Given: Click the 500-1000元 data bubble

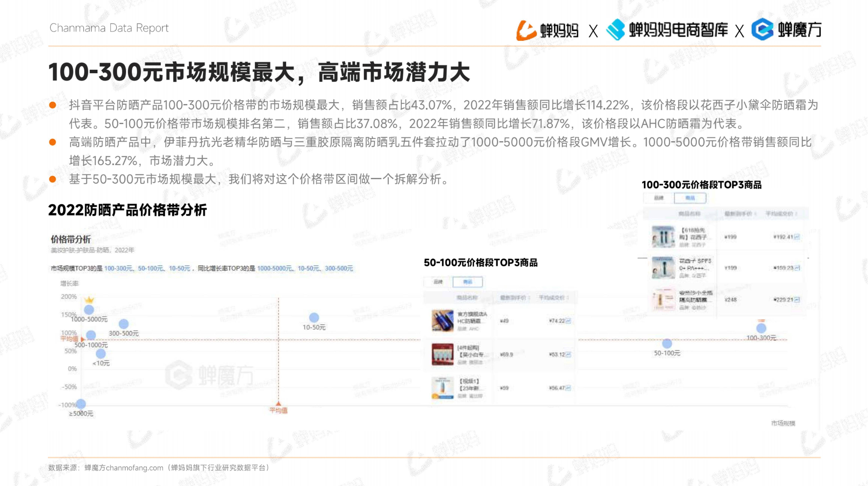Looking at the screenshot, I should coord(91,335).
